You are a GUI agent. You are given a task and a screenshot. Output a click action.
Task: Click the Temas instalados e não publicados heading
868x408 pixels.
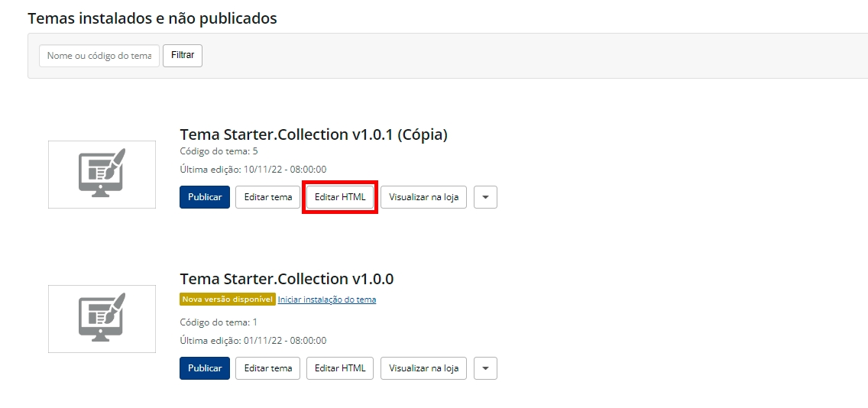coord(152,18)
